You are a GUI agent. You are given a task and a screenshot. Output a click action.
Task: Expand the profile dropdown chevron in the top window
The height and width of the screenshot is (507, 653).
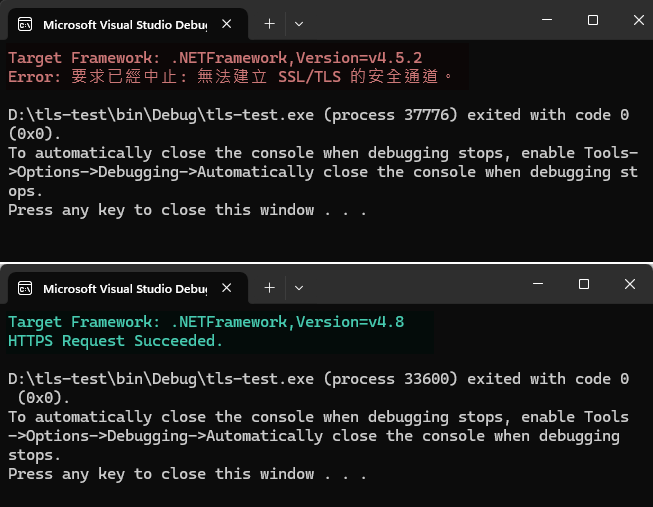[299, 23]
